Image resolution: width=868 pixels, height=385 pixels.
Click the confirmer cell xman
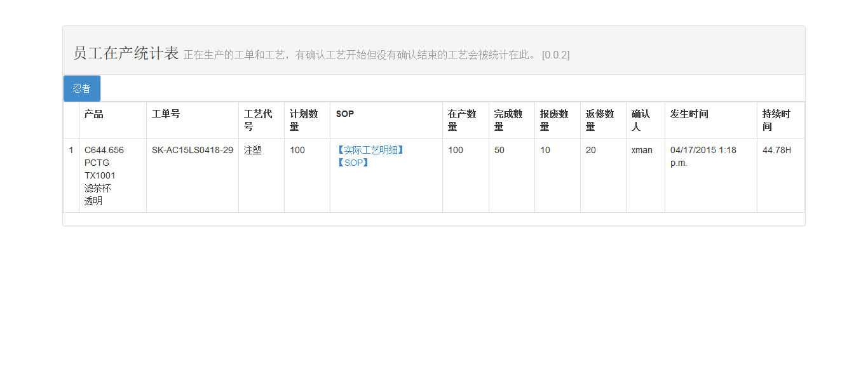point(642,151)
